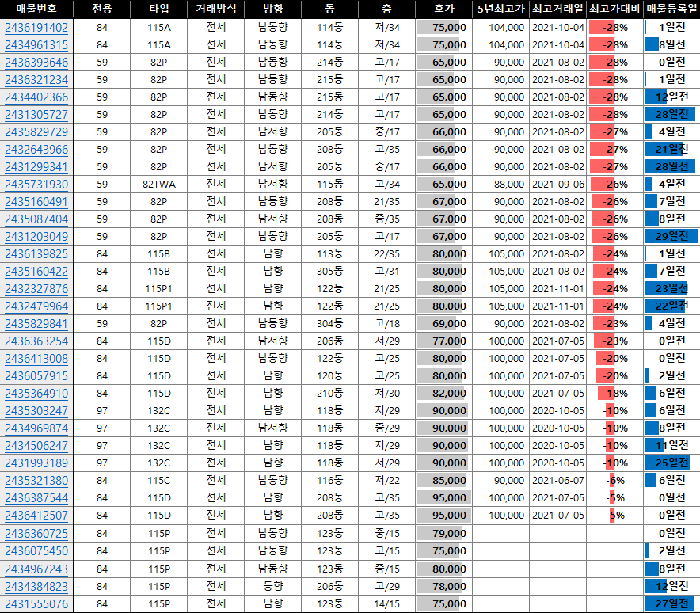Open listing link 2434384823

tap(36, 587)
